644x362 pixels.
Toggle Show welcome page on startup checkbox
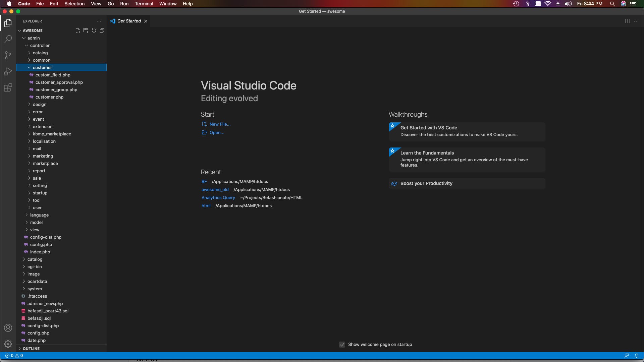pyautogui.click(x=342, y=345)
